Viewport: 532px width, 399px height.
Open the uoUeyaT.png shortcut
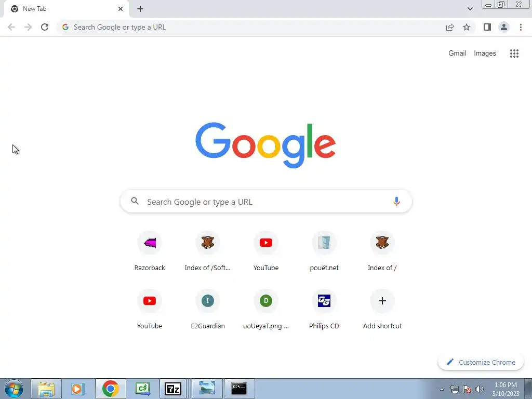point(266,310)
